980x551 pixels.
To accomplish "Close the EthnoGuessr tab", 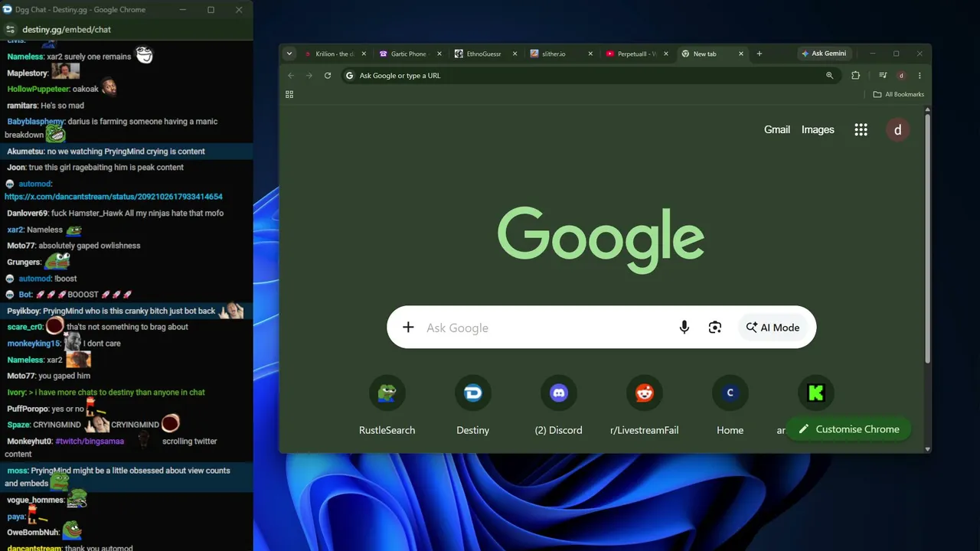I will click(515, 54).
